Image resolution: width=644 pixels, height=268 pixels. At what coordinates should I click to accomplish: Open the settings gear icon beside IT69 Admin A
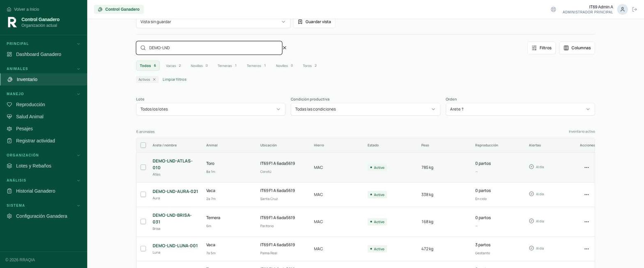click(553, 9)
